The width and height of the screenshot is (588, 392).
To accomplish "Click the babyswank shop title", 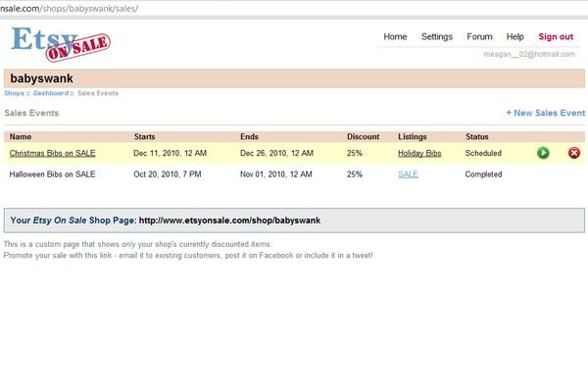I will [41, 78].
